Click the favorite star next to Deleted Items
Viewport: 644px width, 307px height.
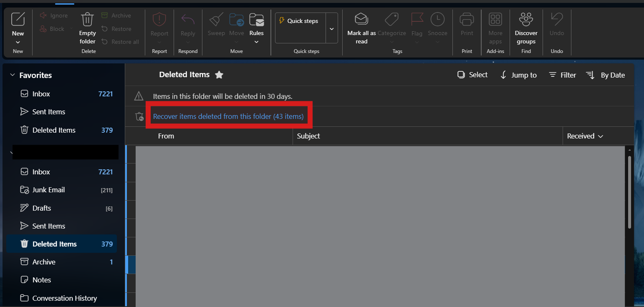219,75
